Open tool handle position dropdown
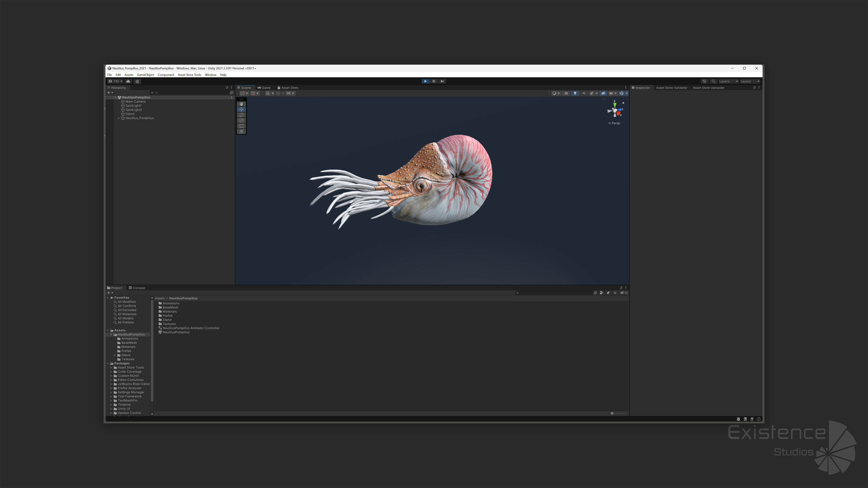The width and height of the screenshot is (868, 488). [244, 93]
